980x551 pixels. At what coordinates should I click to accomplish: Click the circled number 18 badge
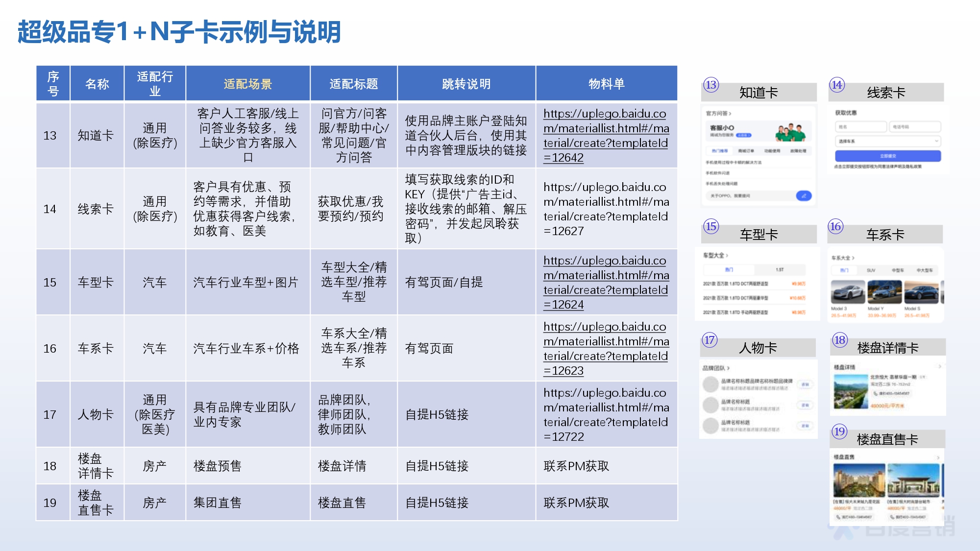tap(840, 340)
